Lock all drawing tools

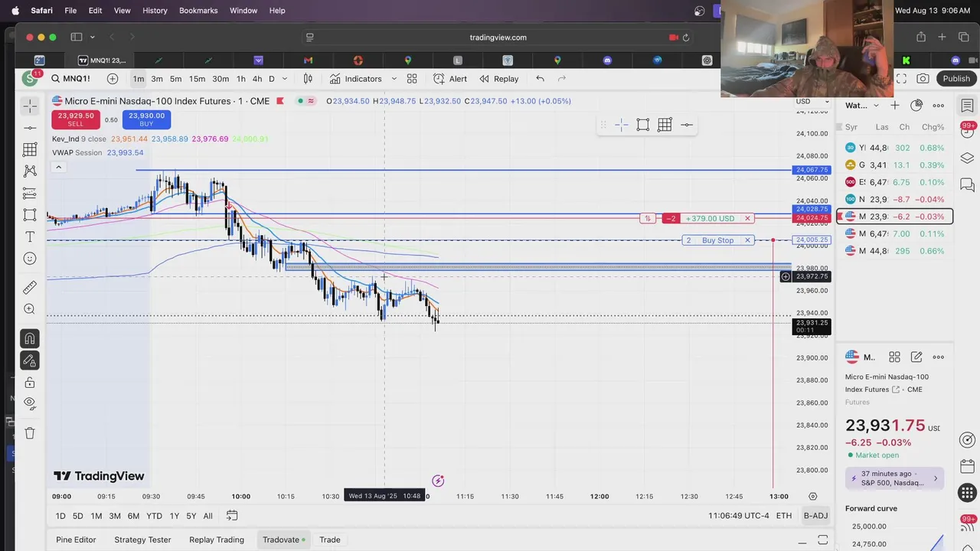[x=30, y=382]
